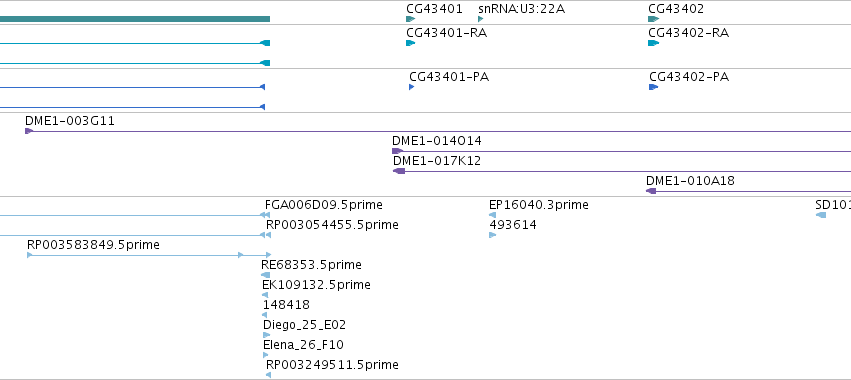Select the thick teal gene bar
851x380 pixels.
(135, 19)
